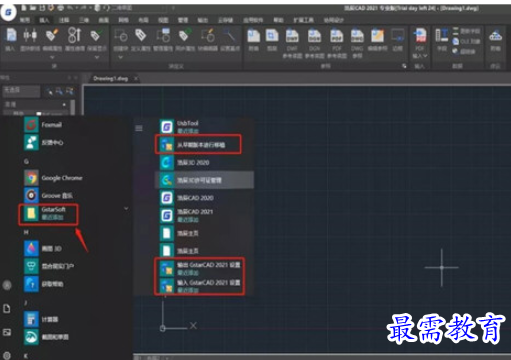The width and height of the screenshot is (511, 360).
Task: Click the Hyperlink button in data panel
Action: pos(464,51)
